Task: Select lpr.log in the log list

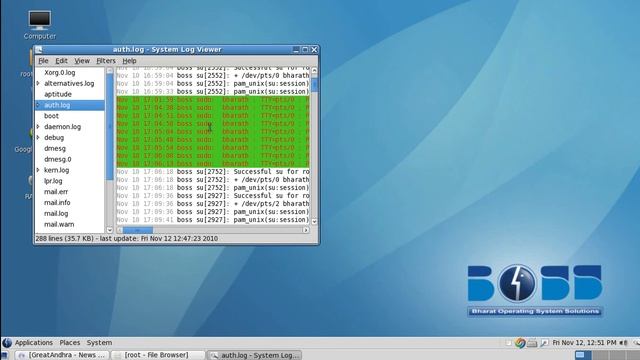Action: point(53,181)
